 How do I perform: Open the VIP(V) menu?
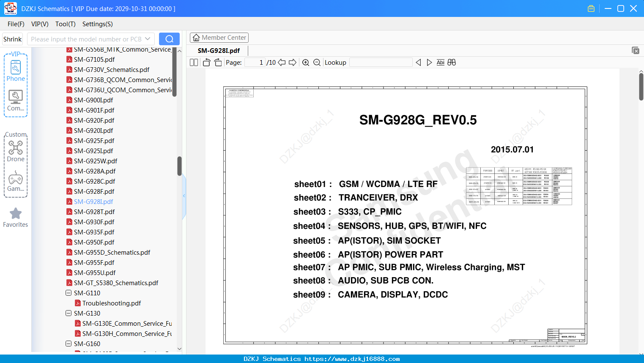(x=40, y=24)
